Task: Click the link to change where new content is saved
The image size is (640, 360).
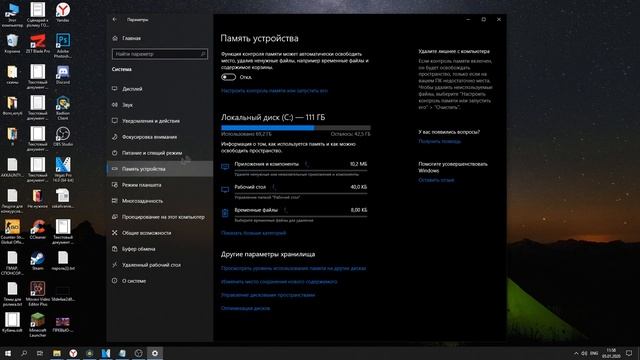Action: 279,282
